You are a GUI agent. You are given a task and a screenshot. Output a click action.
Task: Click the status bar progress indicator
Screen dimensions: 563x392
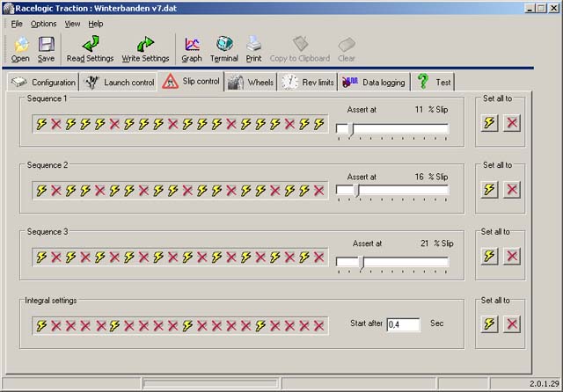click(x=210, y=383)
